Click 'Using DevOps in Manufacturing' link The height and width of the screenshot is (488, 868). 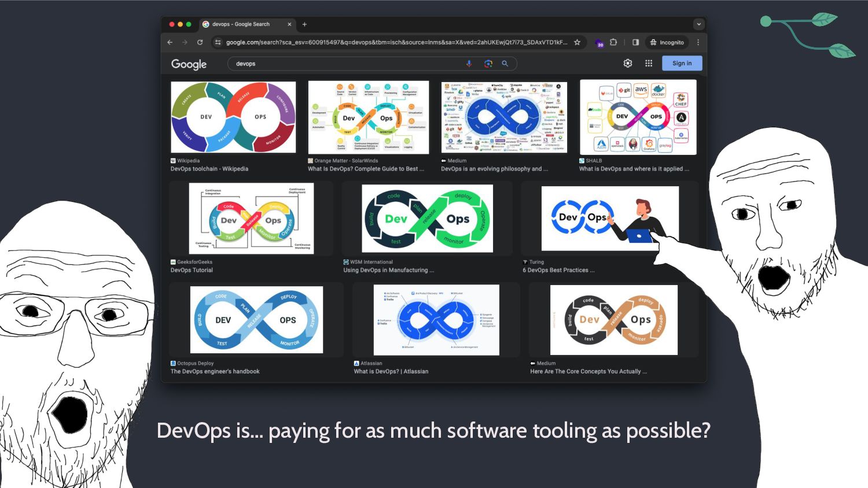(388, 270)
